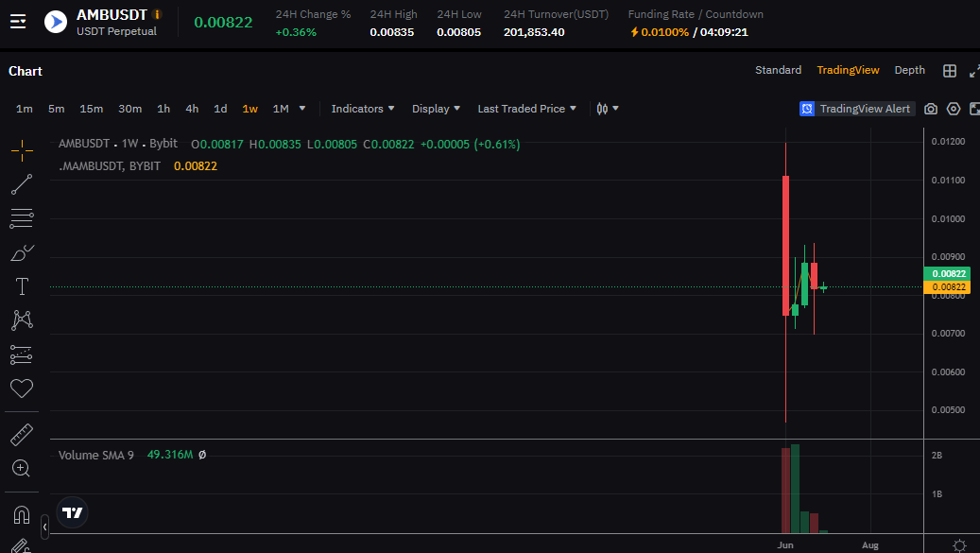This screenshot has width=980, height=553.
Task: Open the favorites heart icon
Action: pos(22,388)
